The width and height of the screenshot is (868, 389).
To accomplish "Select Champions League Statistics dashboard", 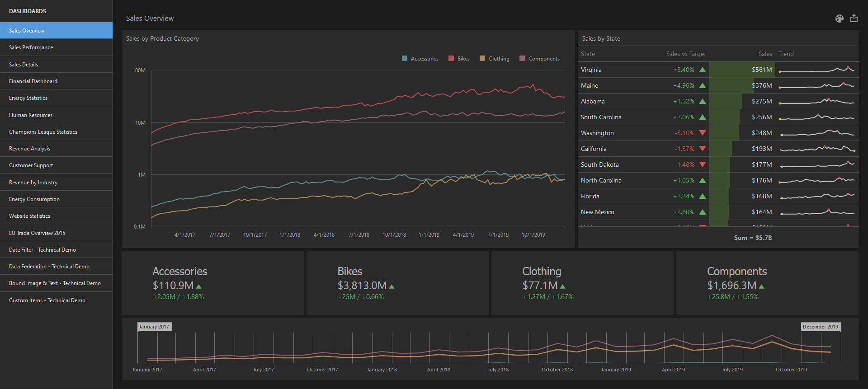I will (43, 132).
